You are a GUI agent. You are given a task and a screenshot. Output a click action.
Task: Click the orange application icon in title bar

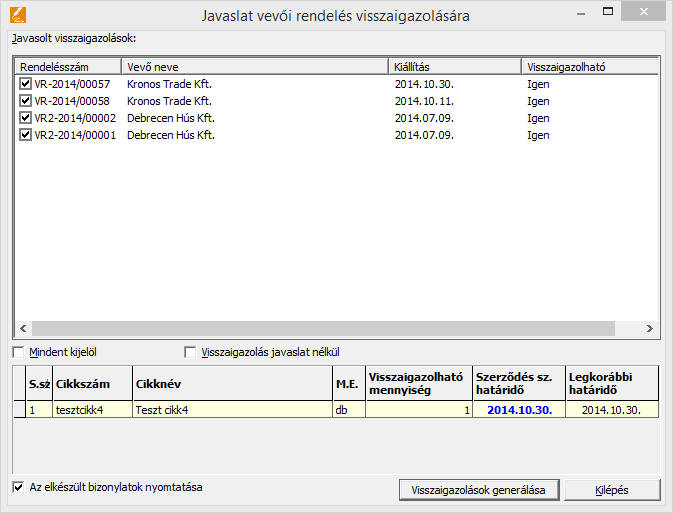(x=18, y=15)
